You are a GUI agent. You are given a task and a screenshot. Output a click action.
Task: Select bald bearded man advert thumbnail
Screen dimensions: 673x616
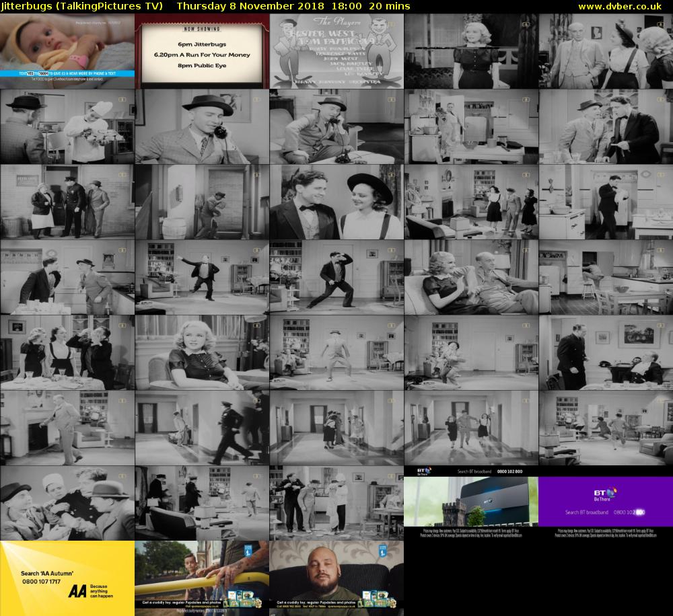tap(336, 578)
